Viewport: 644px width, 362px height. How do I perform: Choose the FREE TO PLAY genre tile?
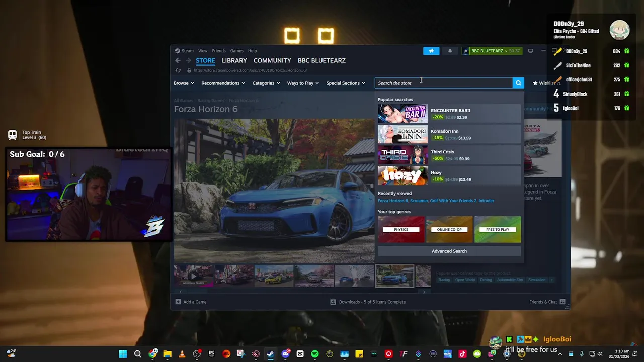point(498,229)
